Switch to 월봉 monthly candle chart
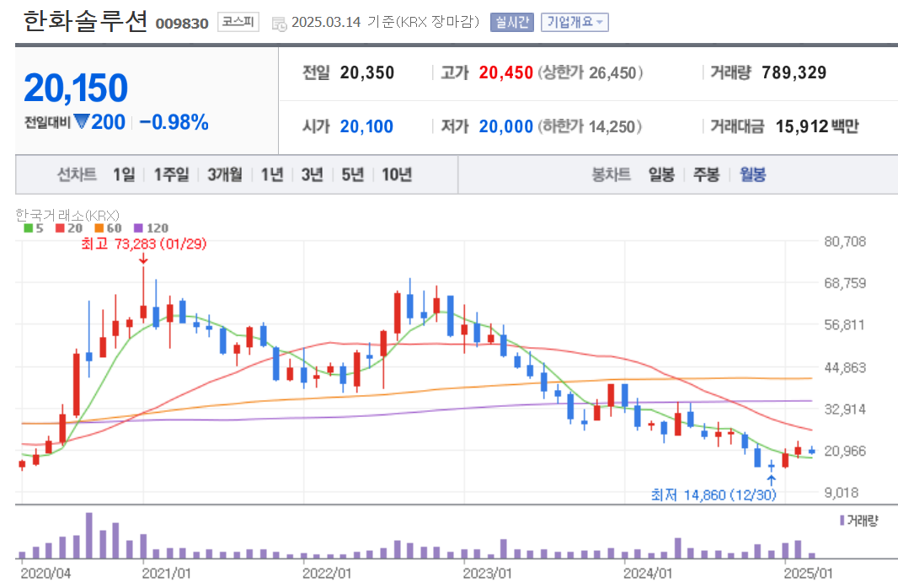The image size is (898, 588). pyautogui.click(x=752, y=174)
